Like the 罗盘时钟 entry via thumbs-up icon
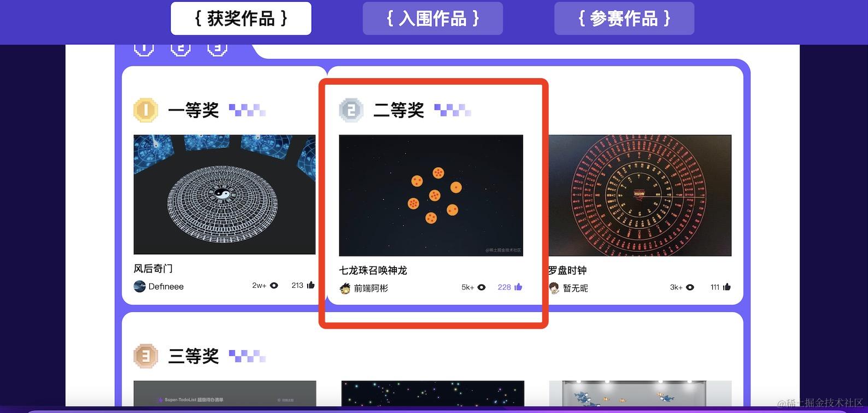 click(x=727, y=287)
